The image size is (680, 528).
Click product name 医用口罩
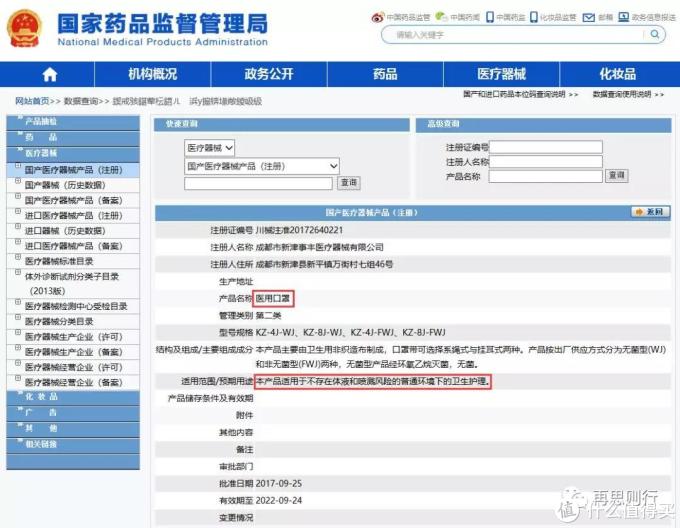pyautogui.click(x=273, y=299)
